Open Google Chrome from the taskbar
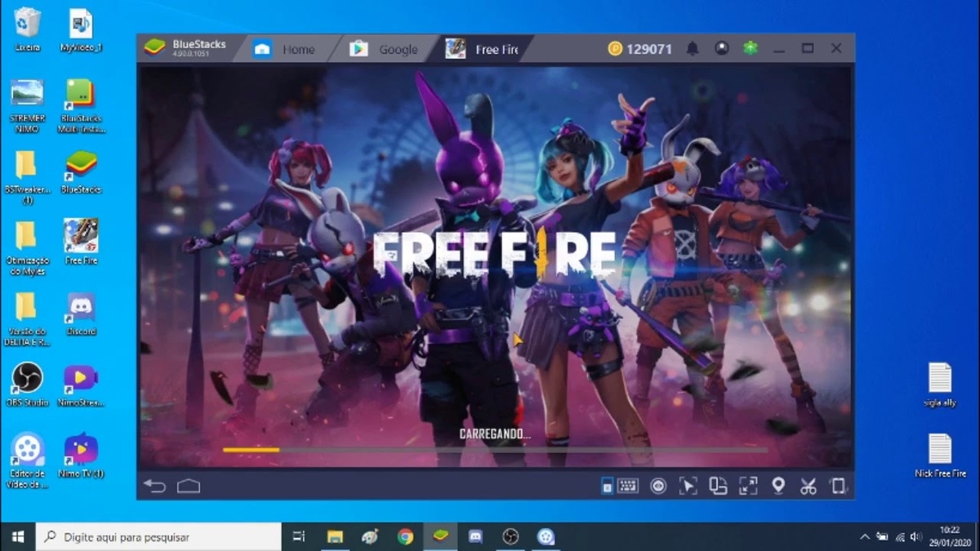Image resolution: width=980 pixels, height=551 pixels. point(405,536)
